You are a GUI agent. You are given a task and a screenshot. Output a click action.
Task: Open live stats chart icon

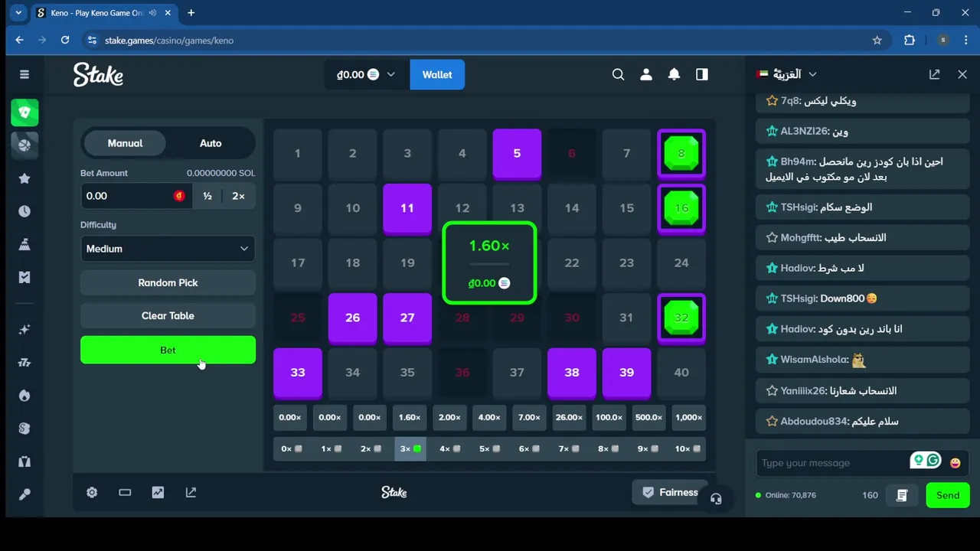pyautogui.click(x=158, y=492)
